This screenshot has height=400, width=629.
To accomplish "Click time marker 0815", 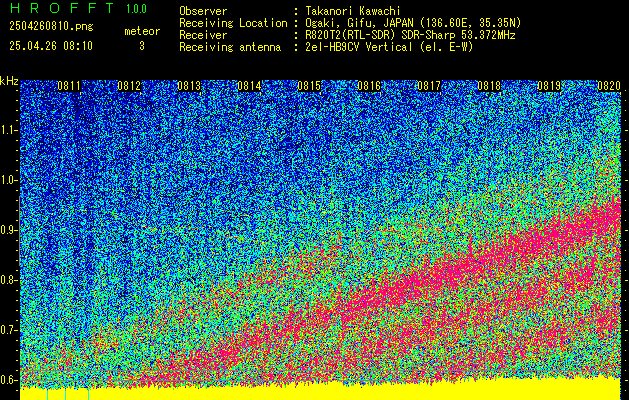I will coord(309,86).
